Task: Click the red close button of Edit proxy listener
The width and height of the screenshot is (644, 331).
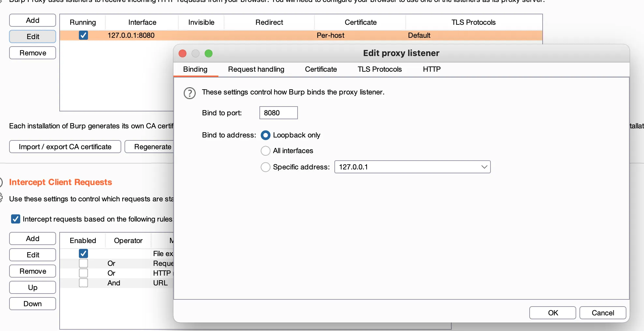Action: pos(183,53)
